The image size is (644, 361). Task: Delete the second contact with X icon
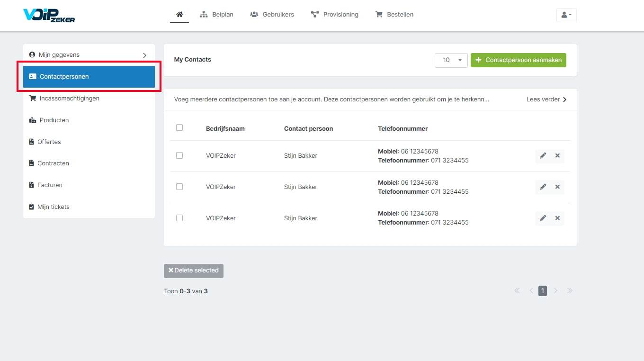point(557,187)
